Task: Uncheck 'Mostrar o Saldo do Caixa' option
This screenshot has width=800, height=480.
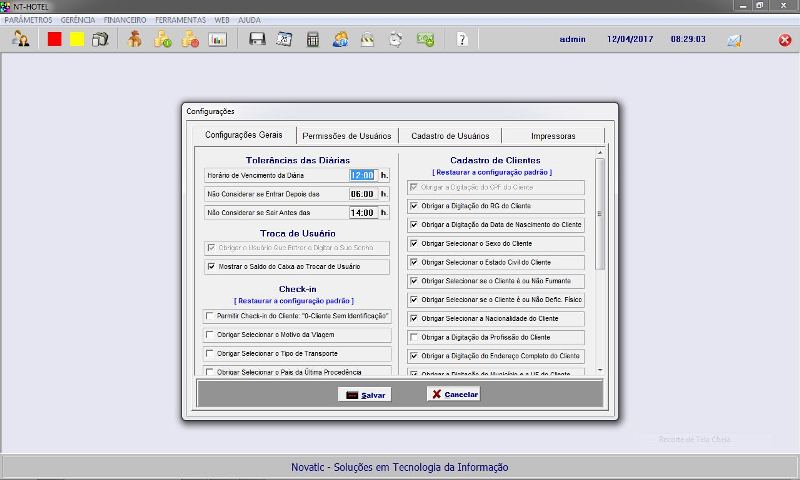Action: 210,267
